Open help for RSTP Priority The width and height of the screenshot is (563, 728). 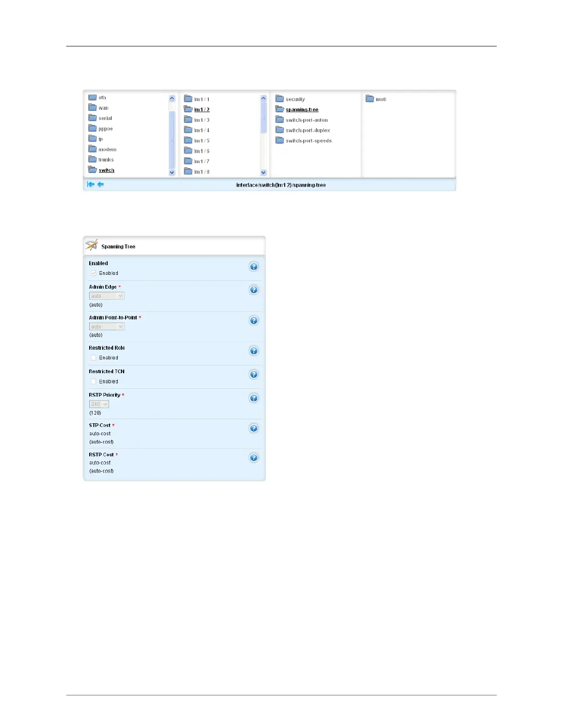253,398
